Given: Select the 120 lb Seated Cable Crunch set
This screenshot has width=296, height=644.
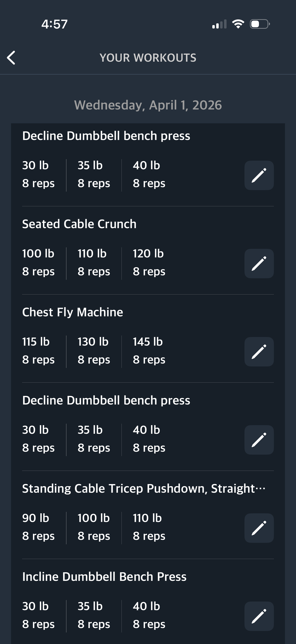Looking at the screenshot, I should pos(149,263).
